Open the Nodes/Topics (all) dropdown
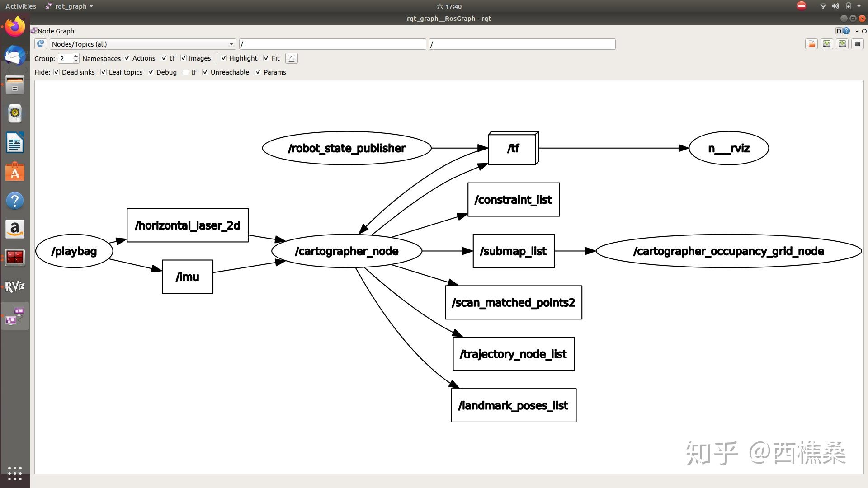Image resolution: width=868 pixels, height=488 pixels. 142,44
